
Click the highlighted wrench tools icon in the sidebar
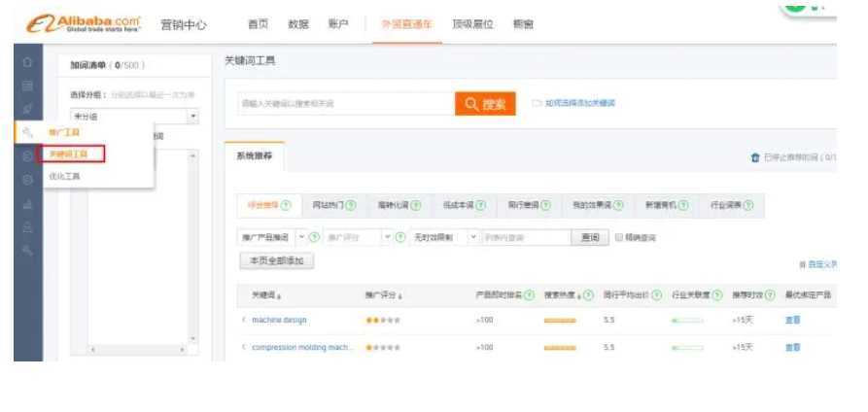coord(27,132)
